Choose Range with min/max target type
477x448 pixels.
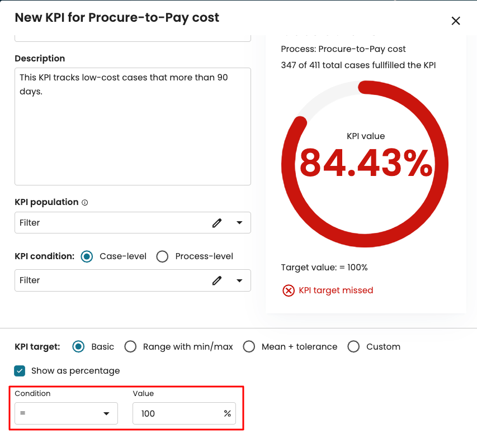point(130,347)
